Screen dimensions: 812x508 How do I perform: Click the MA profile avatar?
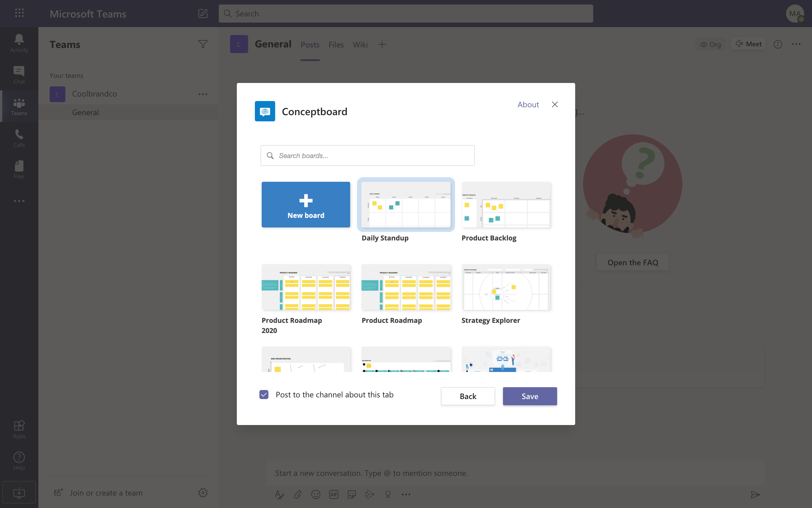795,14
